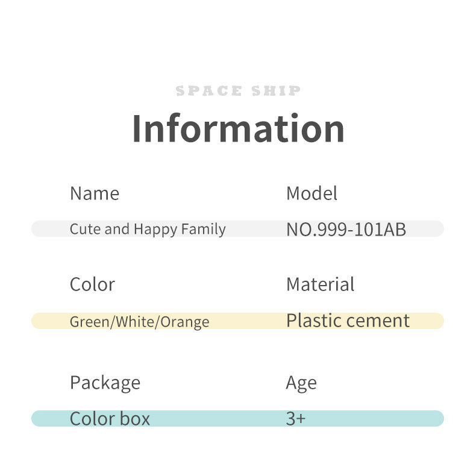
Task: Click the Cute and Happy Family text
Action: (148, 229)
